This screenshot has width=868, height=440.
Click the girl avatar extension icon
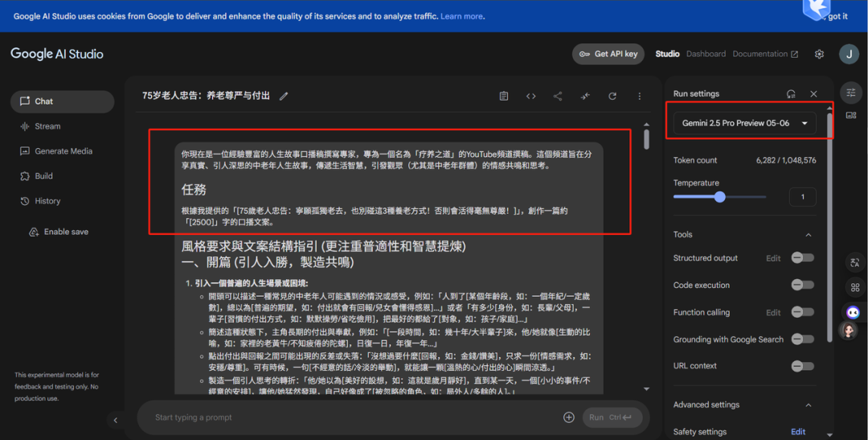point(850,331)
